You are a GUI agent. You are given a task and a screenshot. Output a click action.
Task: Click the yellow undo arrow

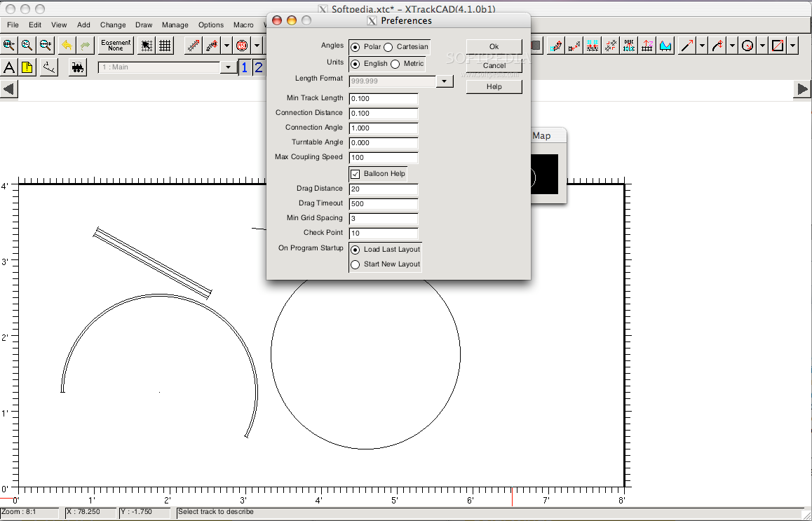pyautogui.click(x=67, y=46)
